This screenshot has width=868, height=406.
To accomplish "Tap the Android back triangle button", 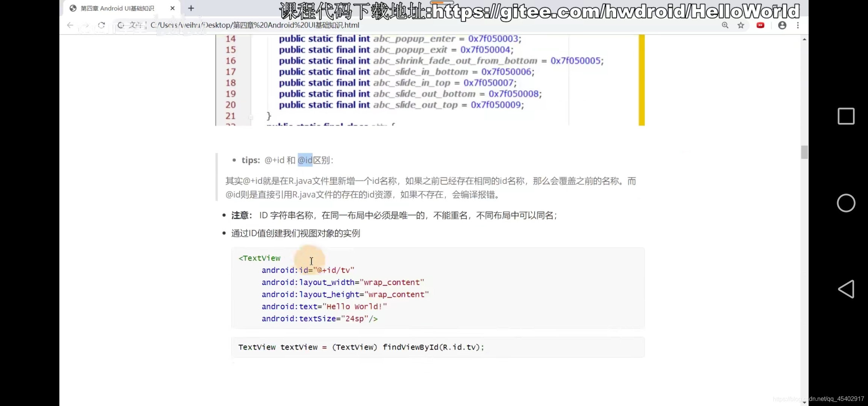I will pyautogui.click(x=846, y=289).
